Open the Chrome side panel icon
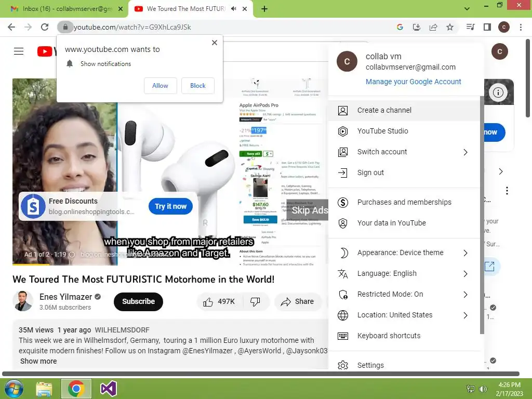 [x=487, y=27]
